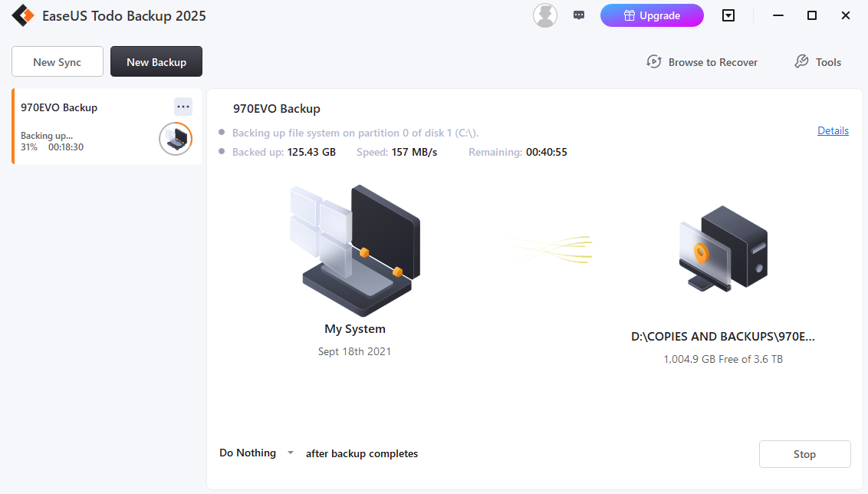Minimize the EaseUS window

(778, 15)
